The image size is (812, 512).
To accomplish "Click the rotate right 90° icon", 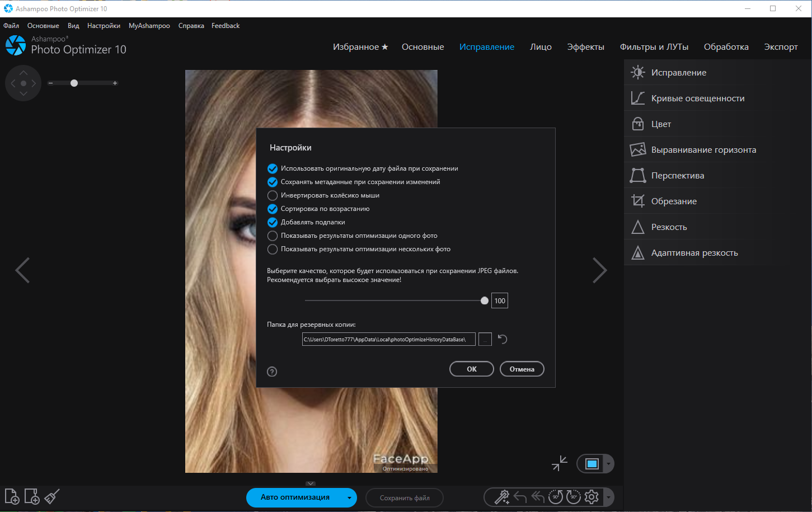I will pos(574,497).
